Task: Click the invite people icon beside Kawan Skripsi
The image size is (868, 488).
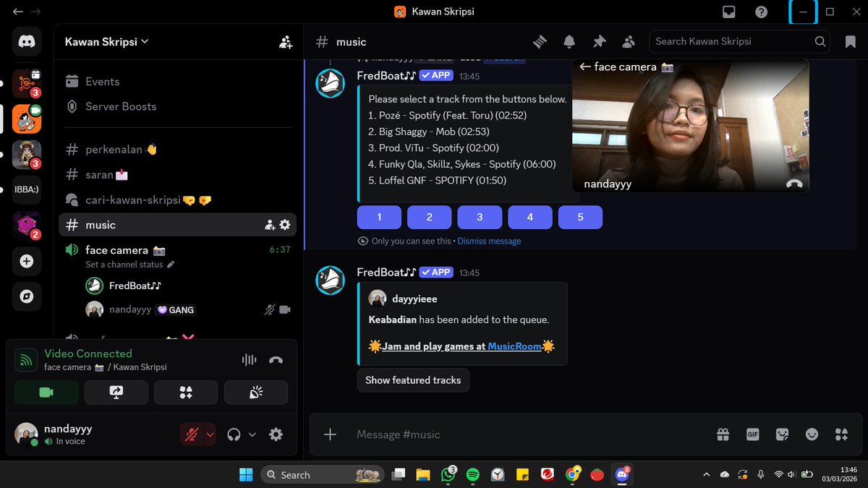Action: pyautogui.click(x=286, y=42)
